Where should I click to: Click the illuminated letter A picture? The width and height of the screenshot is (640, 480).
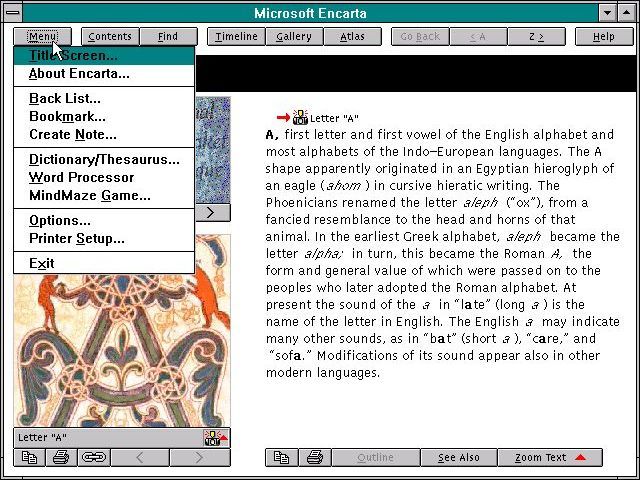click(122, 351)
